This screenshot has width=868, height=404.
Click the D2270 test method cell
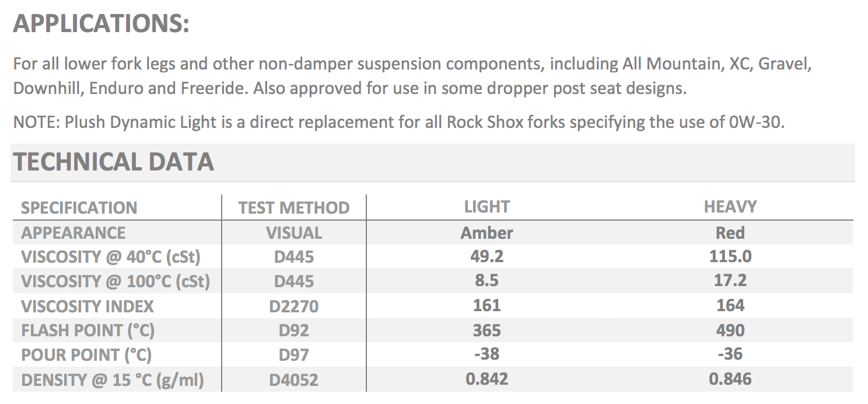point(294,306)
